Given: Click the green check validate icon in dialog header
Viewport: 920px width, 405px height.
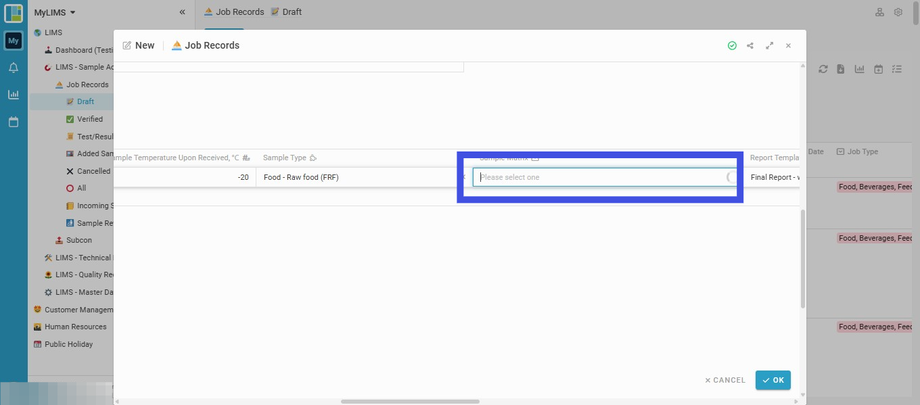Looking at the screenshot, I should pos(732,46).
